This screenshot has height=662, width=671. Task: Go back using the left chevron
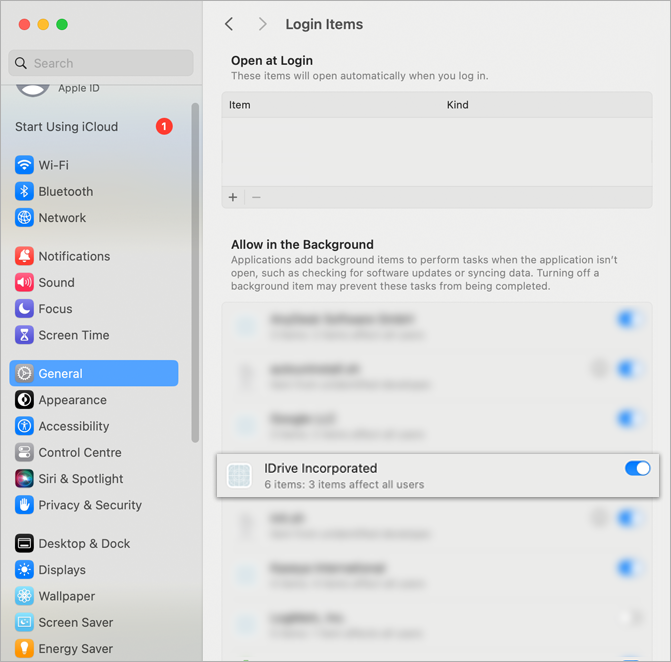point(229,24)
